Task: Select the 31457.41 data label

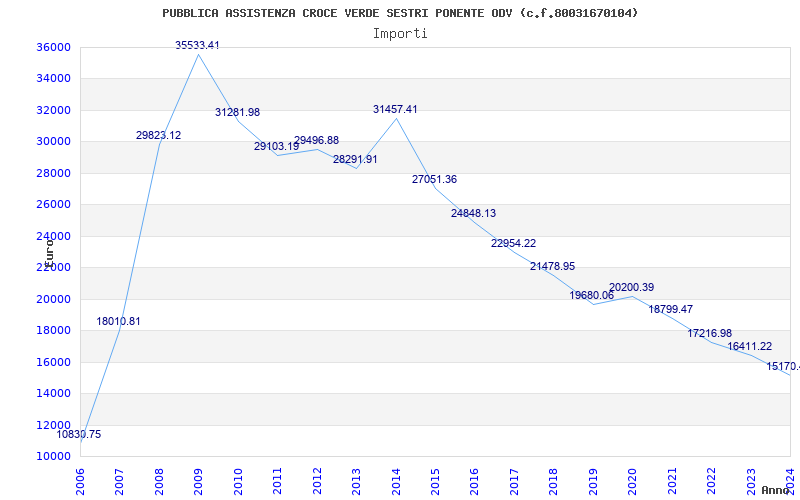Action: click(395, 109)
